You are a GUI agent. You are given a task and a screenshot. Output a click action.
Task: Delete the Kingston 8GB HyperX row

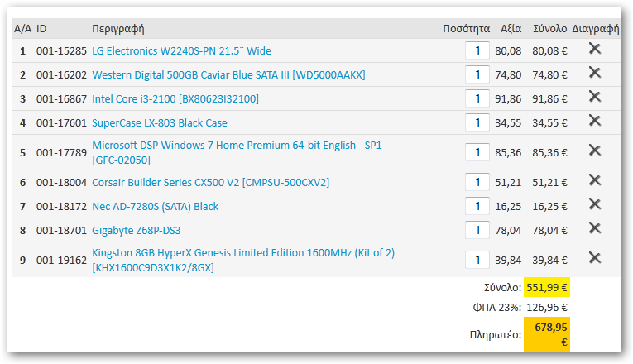click(x=595, y=258)
